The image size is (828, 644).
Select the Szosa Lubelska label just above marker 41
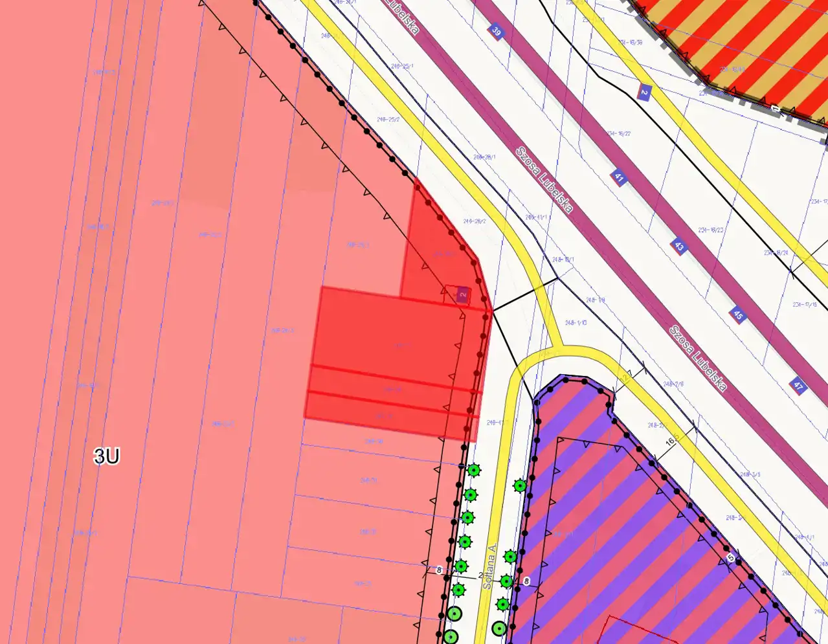[544, 180]
